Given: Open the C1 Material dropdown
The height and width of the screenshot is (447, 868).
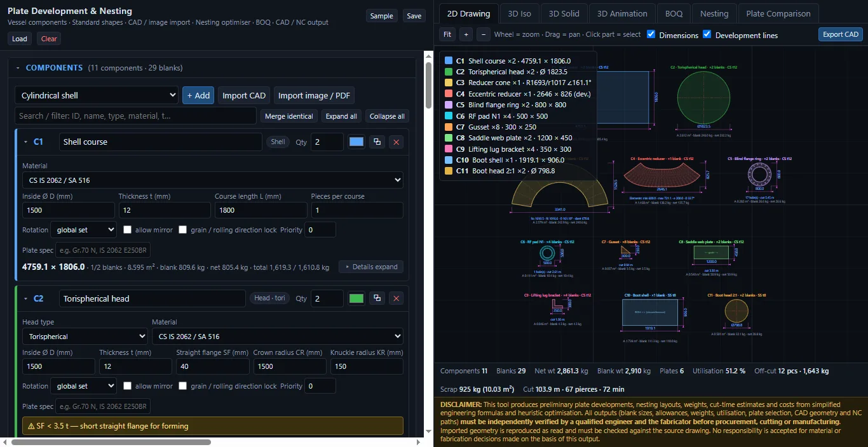Looking at the screenshot, I should pos(213,180).
